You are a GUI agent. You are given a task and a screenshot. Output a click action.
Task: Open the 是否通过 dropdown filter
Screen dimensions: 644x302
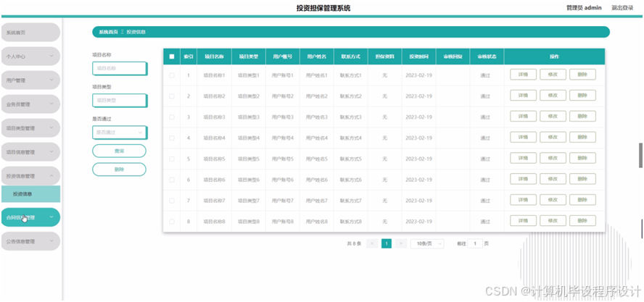coord(119,133)
